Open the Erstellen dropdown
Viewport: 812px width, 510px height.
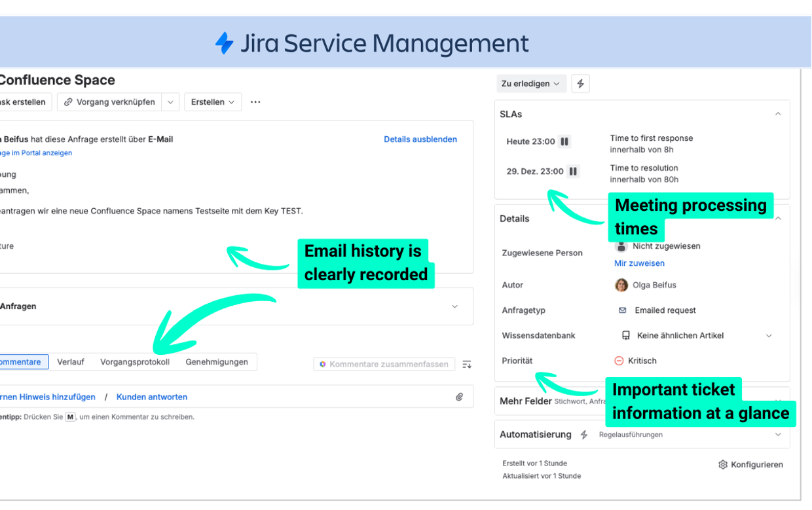[x=213, y=102]
